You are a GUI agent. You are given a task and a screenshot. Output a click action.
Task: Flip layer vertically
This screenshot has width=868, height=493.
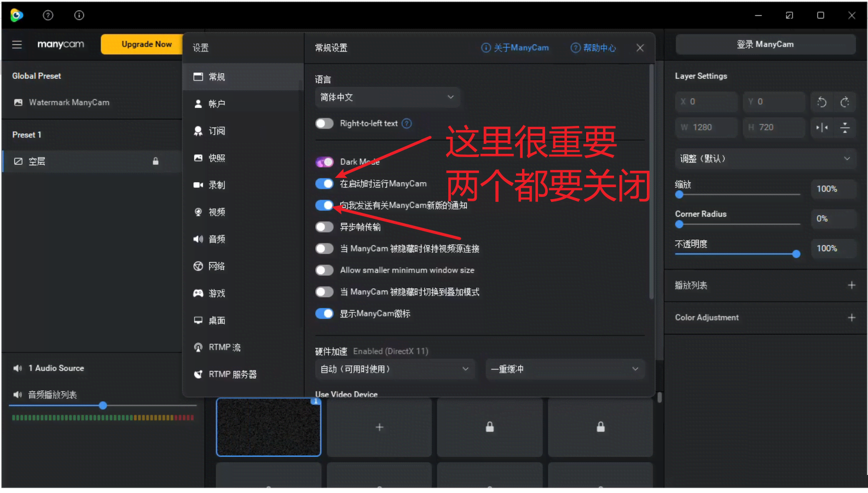coord(845,127)
